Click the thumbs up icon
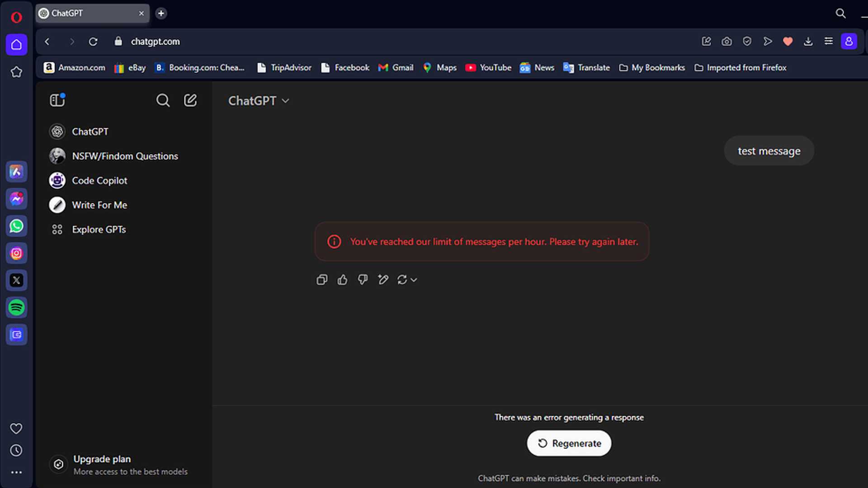 [x=342, y=280]
